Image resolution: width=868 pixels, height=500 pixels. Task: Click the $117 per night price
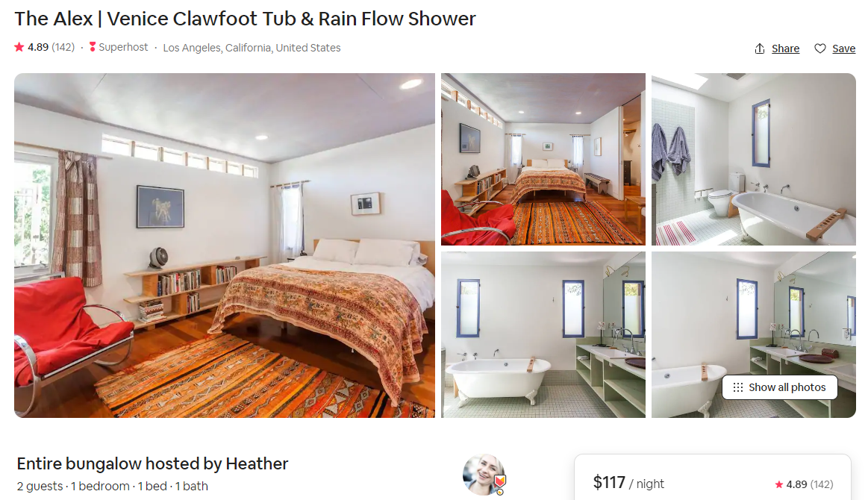click(x=628, y=483)
